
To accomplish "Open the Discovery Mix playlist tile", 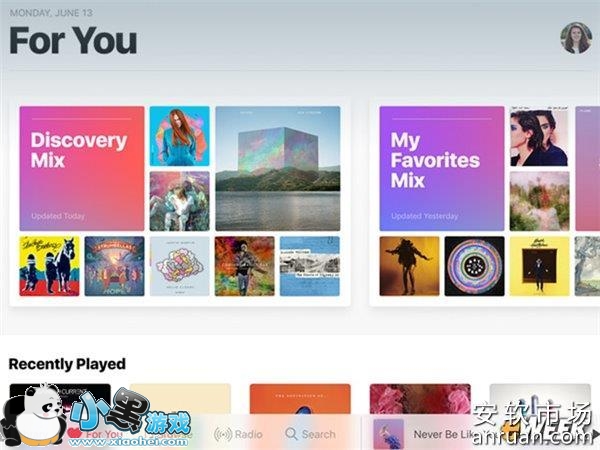I will point(82,168).
